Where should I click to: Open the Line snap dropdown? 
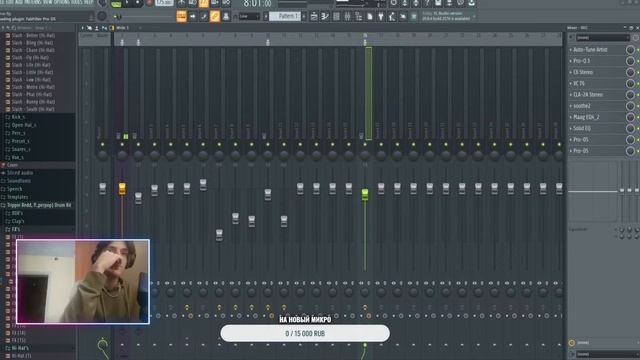[x=249, y=16]
